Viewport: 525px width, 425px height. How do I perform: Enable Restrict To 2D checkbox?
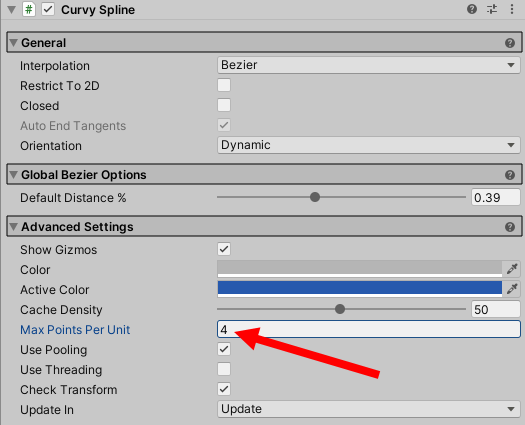[x=224, y=85]
